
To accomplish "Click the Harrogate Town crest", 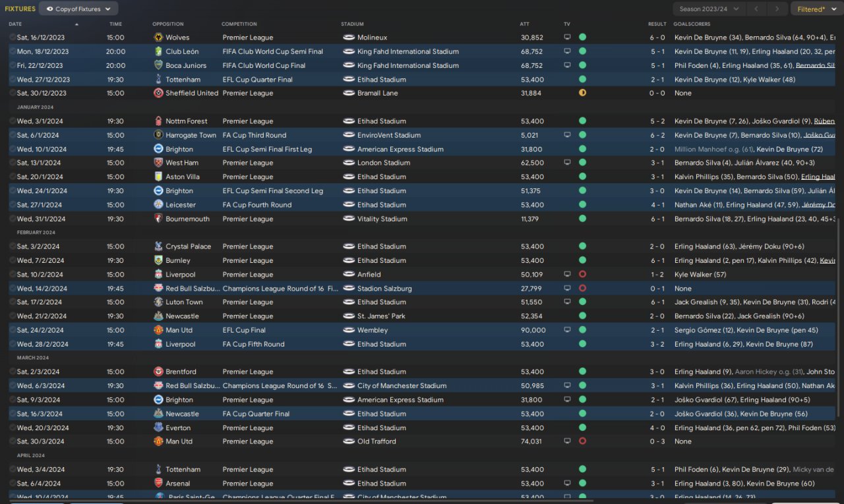I will pyautogui.click(x=158, y=135).
